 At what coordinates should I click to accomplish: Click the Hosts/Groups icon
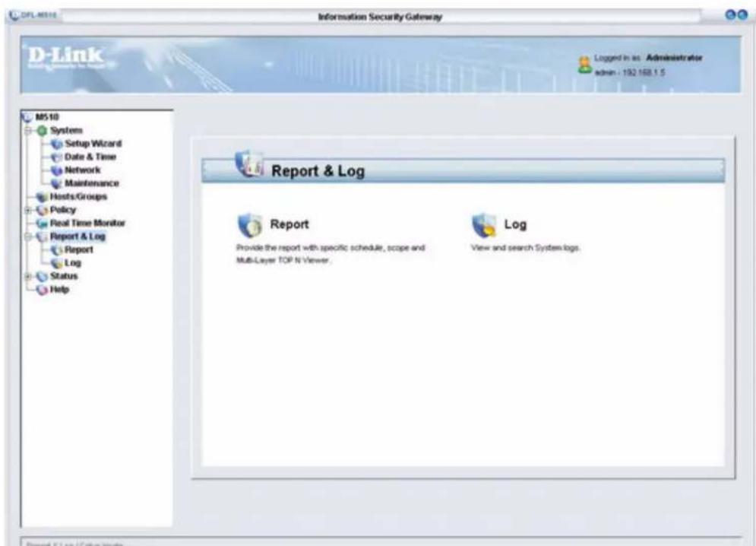coord(43,197)
